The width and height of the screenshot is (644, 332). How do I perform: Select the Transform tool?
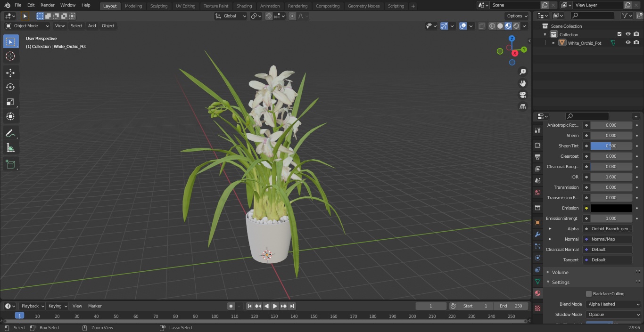[x=10, y=116]
